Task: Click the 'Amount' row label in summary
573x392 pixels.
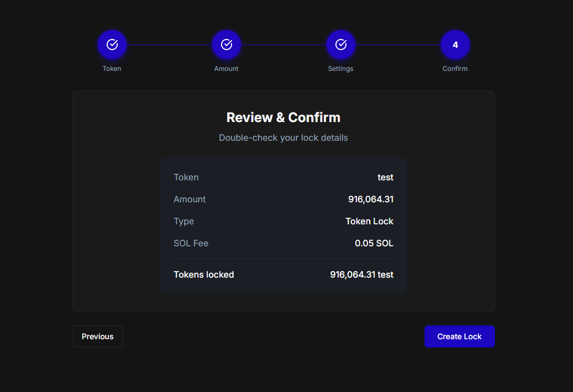Action: click(189, 199)
